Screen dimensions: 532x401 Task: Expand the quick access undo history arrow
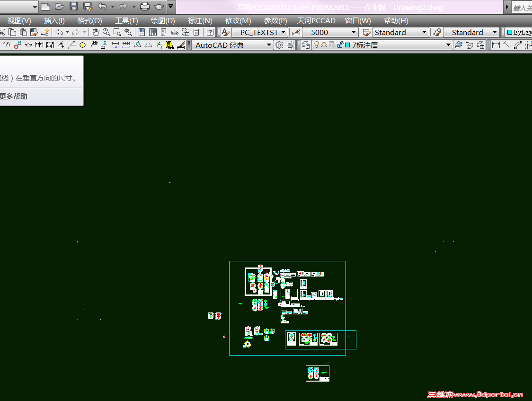coord(113,7)
